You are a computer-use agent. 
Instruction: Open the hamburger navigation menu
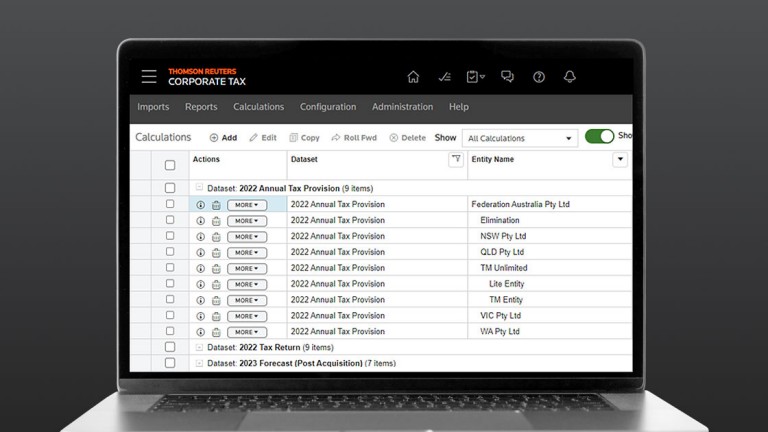[x=149, y=77]
